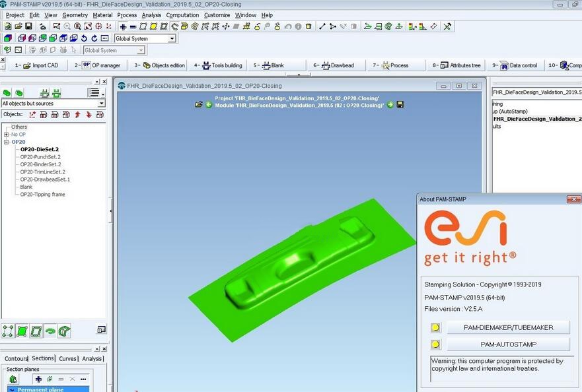Switch to the Contours tab
Viewport: 582px width, 392px height.
(x=16, y=358)
